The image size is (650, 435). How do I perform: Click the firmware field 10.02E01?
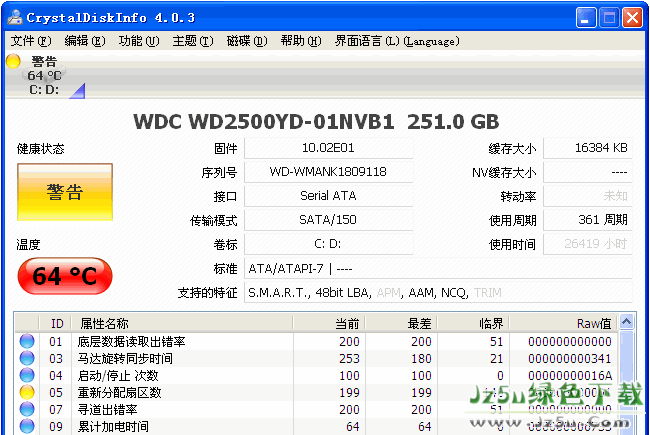pos(329,148)
